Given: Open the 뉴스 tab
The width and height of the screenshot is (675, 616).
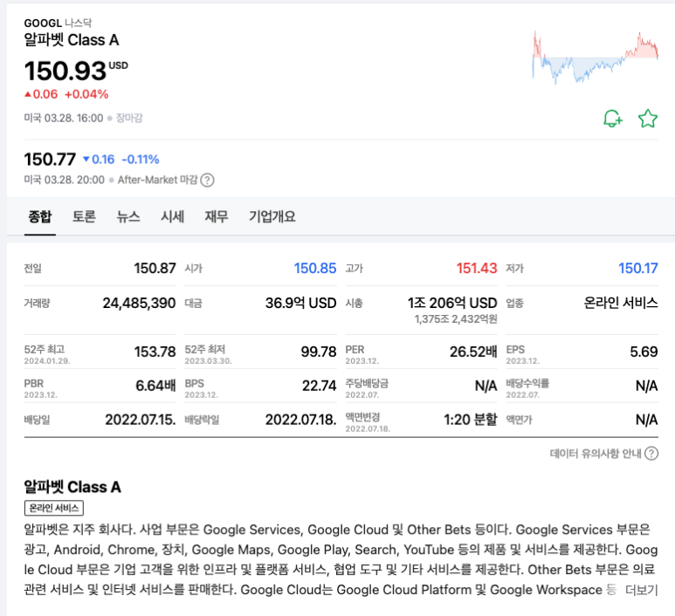Looking at the screenshot, I should 128,216.
